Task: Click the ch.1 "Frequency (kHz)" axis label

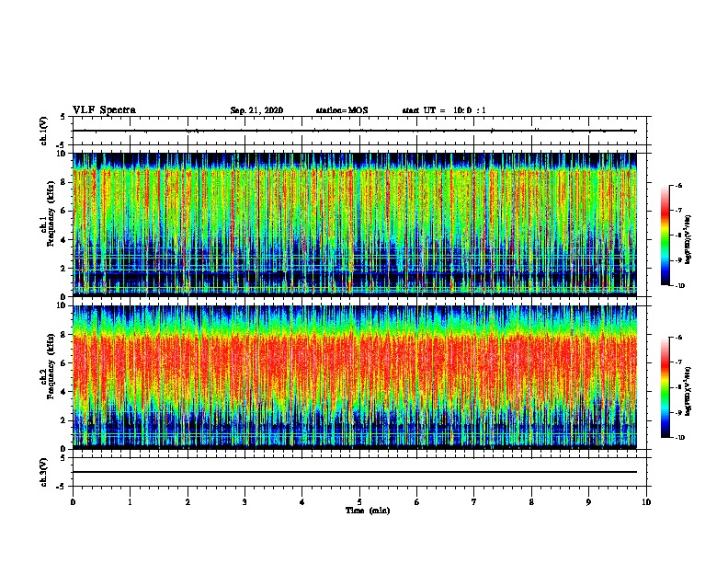Action: (51, 214)
